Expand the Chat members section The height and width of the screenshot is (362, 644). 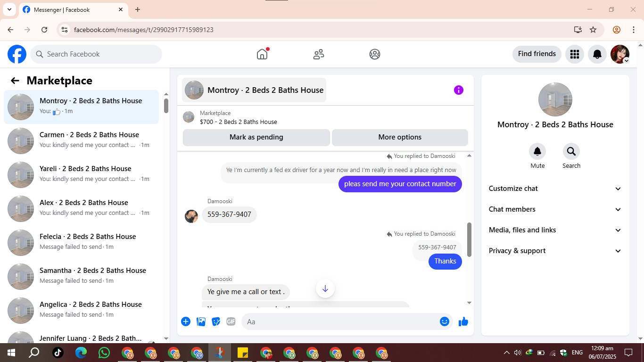pyautogui.click(x=555, y=209)
